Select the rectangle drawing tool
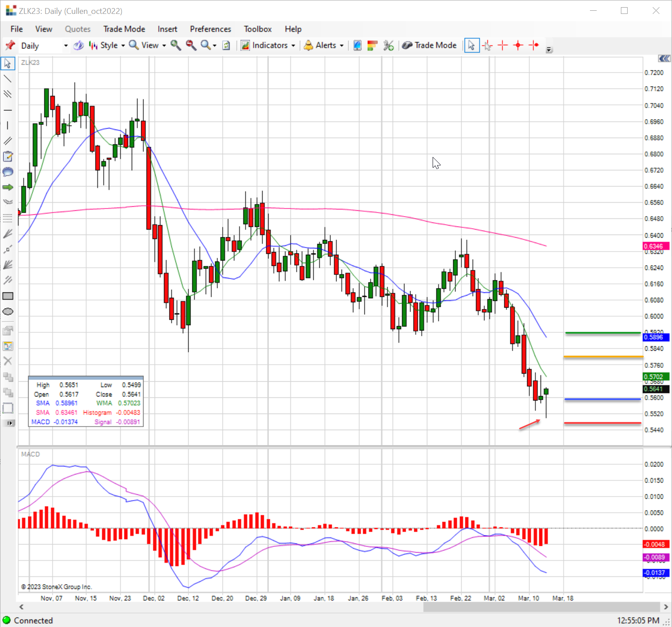Screen dimensions: 672x627 (x=8, y=296)
